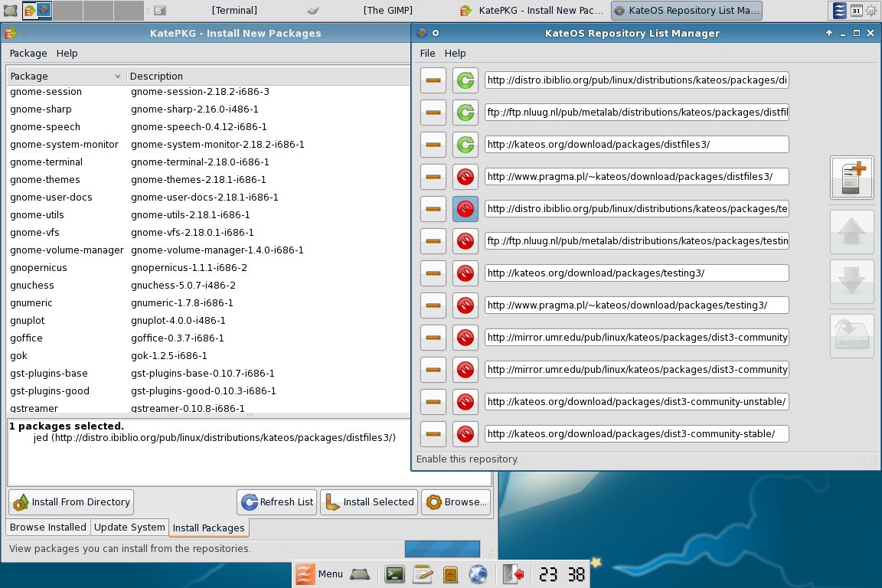Select the gnome-terminal package row
The width and height of the screenshot is (882, 588).
(x=209, y=162)
